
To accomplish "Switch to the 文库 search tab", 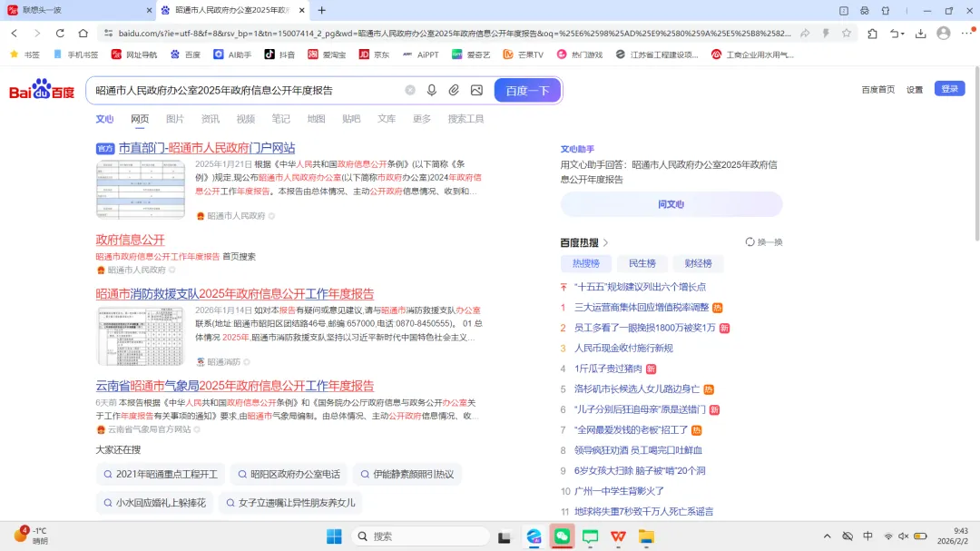I will [387, 118].
